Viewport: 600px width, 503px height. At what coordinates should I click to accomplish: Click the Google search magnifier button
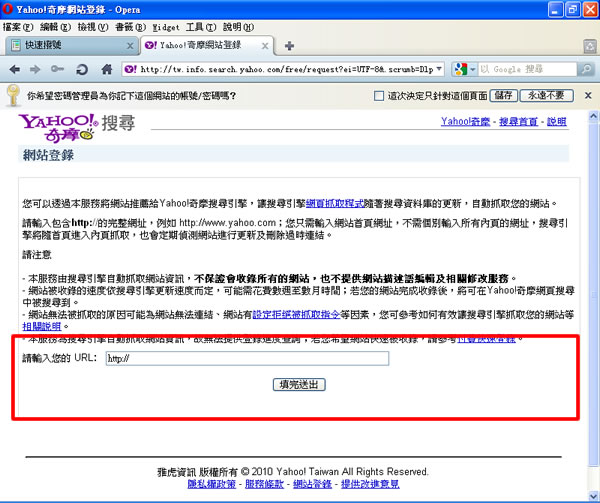click(x=586, y=69)
